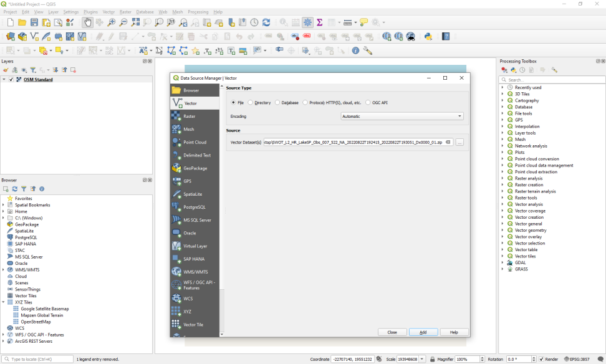The height and width of the screenshot is (364, 606).
Task: Save project using floppy disk icon
Action: coord(34,22)
